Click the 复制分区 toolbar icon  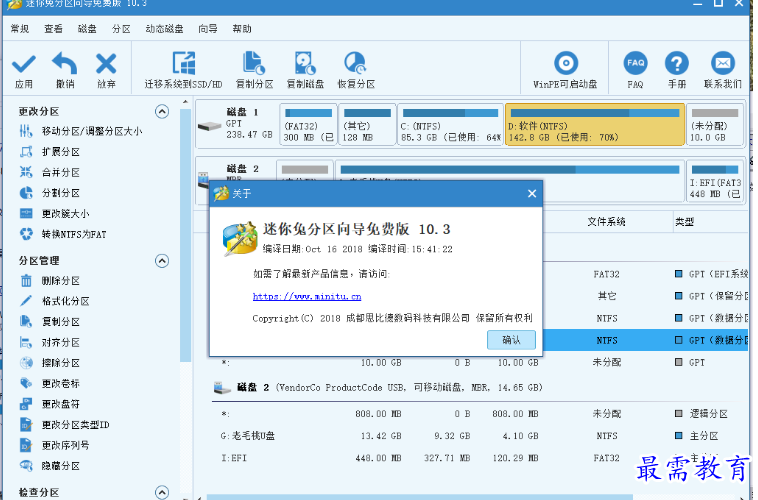pos(254,63)
